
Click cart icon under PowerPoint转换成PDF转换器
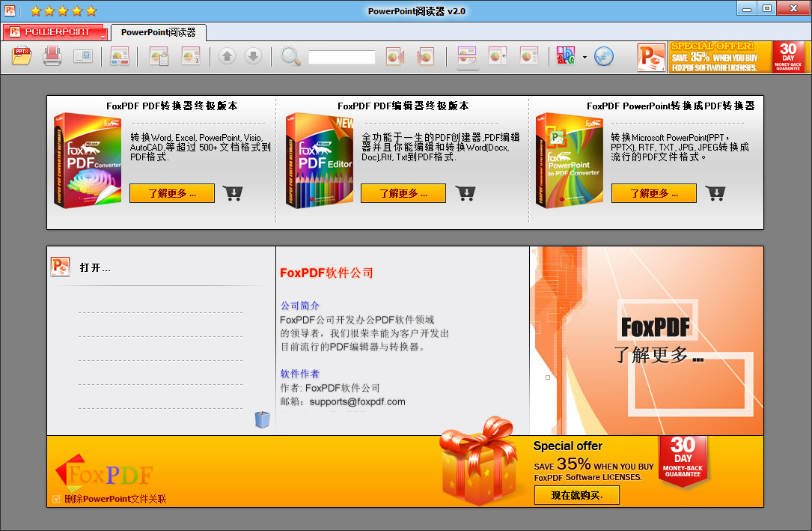[715, 193]
